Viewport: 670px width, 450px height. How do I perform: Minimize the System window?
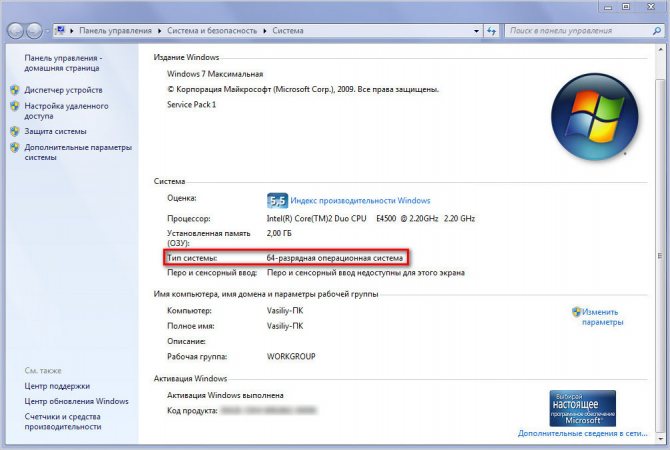click(609, 7)
